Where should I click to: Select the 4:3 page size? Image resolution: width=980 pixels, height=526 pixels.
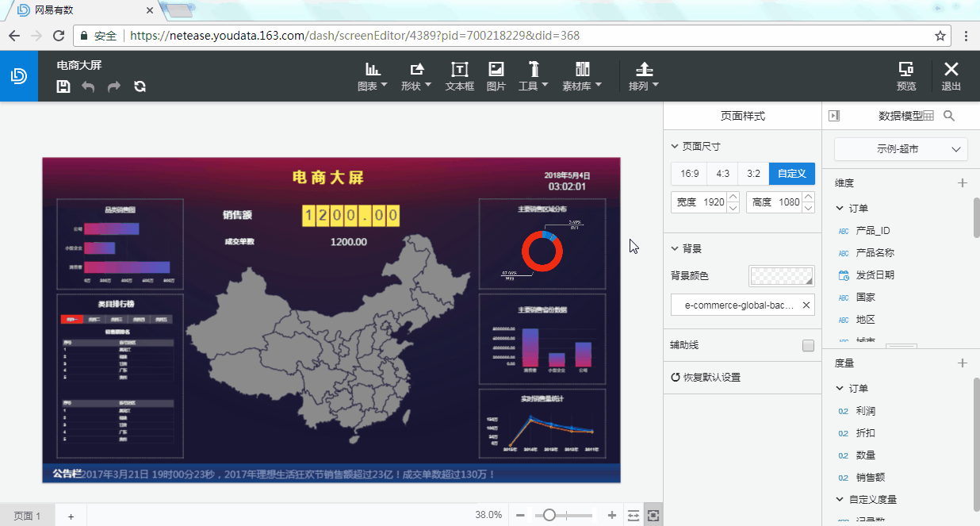[722, 174]
